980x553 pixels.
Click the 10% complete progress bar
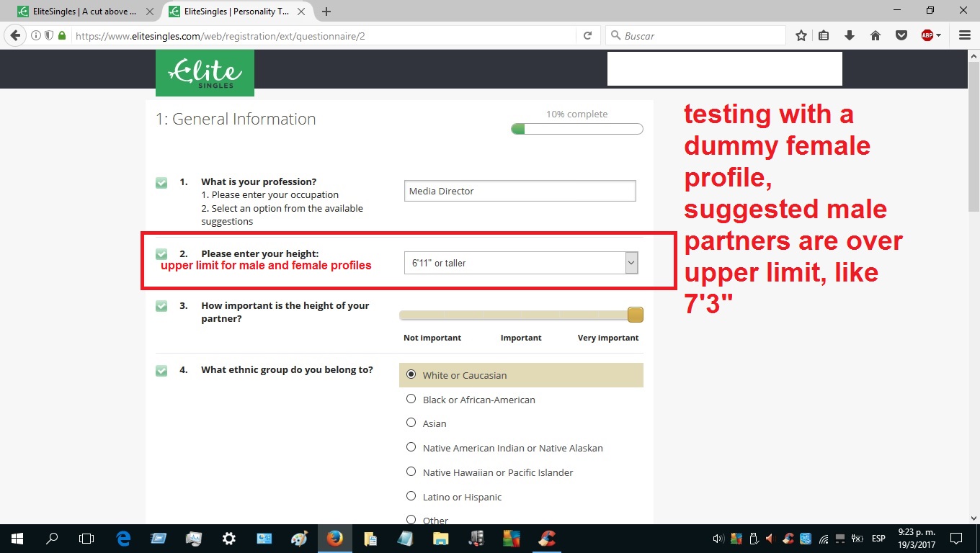tap(577, 130)
